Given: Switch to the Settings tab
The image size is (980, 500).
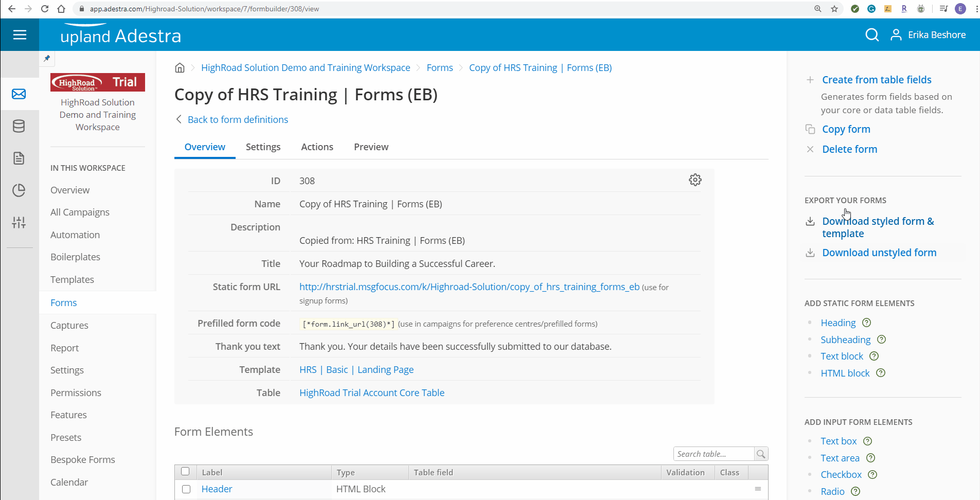Looking at the screenshot, I should 263,147.
